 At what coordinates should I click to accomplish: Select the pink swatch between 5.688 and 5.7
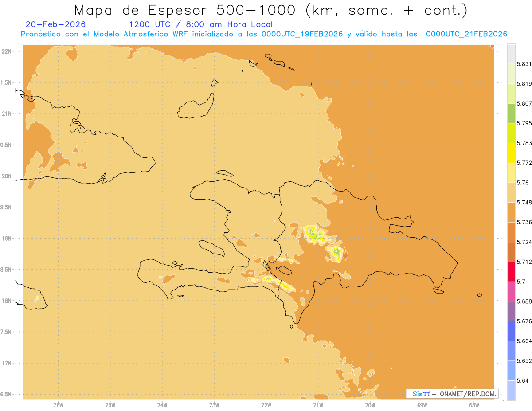[x=511, y=291]
